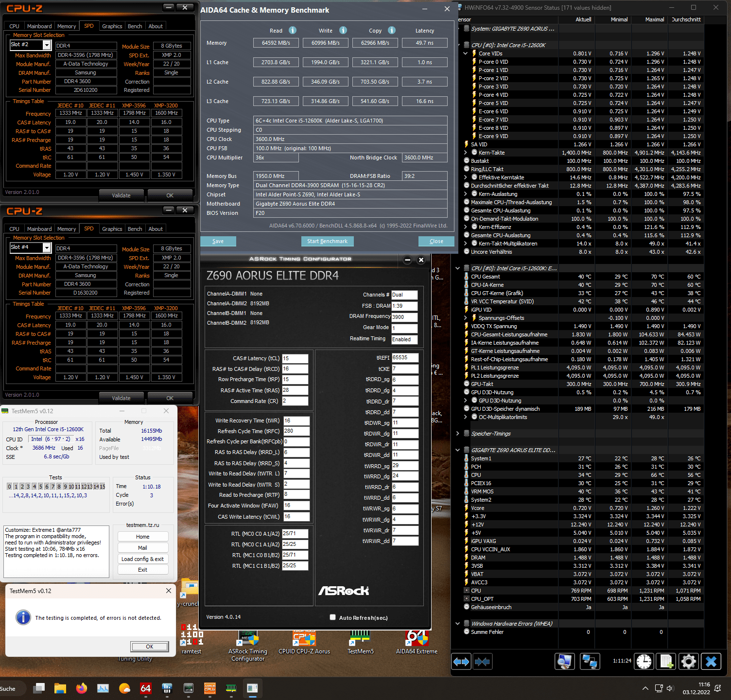Image resolution: width=731 pixels, height=700 pixels.
Task: Click Start Benchmark in AIDA64
Action: click(x=327, y=241)
